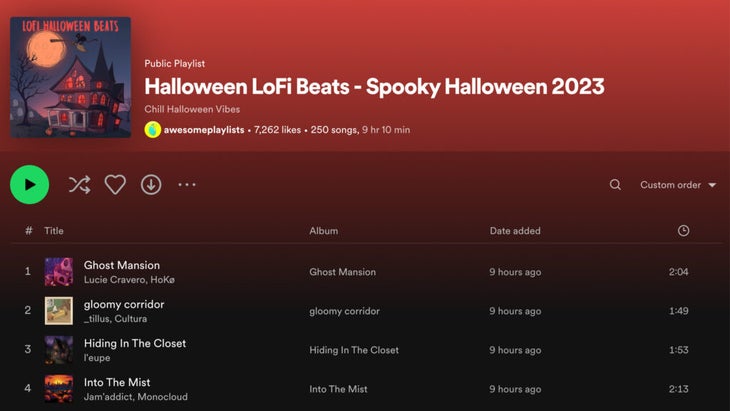Select the Into The Mist track title
730x411 pixels.
117,383
